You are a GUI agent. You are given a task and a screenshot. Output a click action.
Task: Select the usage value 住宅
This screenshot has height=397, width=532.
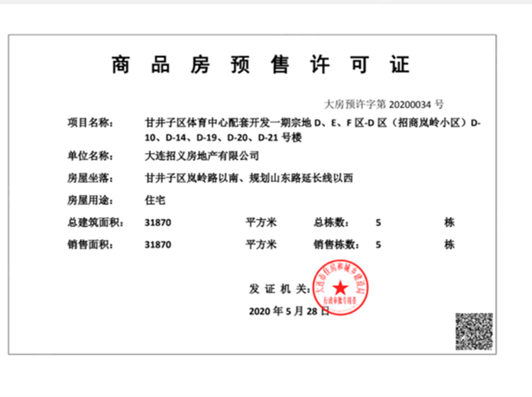tap(155, 200)
